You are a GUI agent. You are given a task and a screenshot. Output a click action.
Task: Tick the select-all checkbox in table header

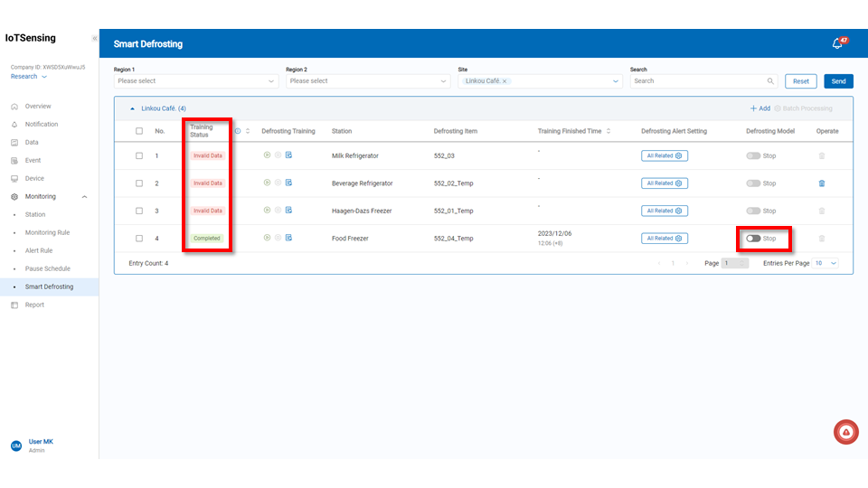coord(138,131)
